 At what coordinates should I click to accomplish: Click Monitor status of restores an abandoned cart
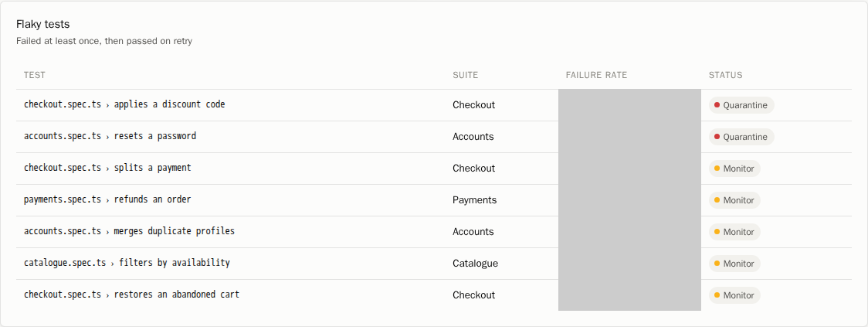[734, 295]
